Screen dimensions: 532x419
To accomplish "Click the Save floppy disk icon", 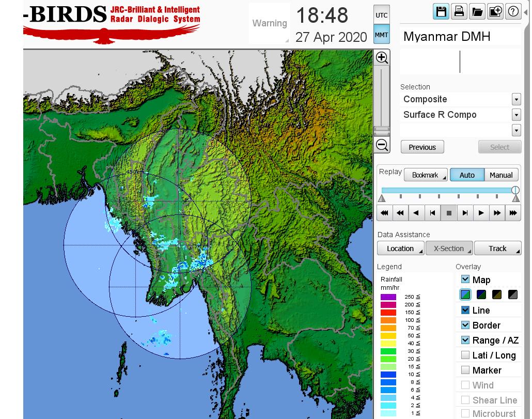I will click(441, 12).
